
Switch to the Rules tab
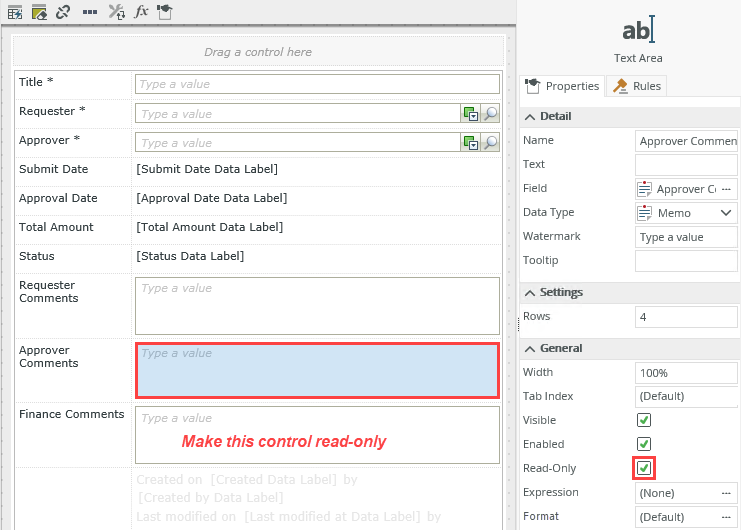[x=637, y=86]
